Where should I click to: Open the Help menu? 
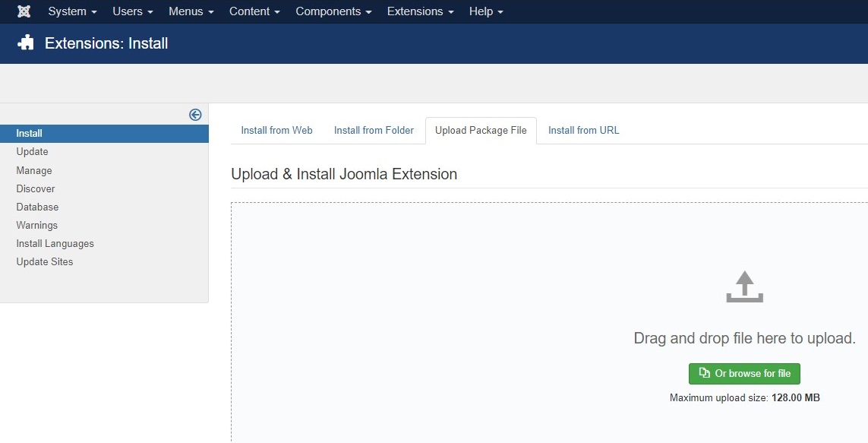[x=486, y=11]
